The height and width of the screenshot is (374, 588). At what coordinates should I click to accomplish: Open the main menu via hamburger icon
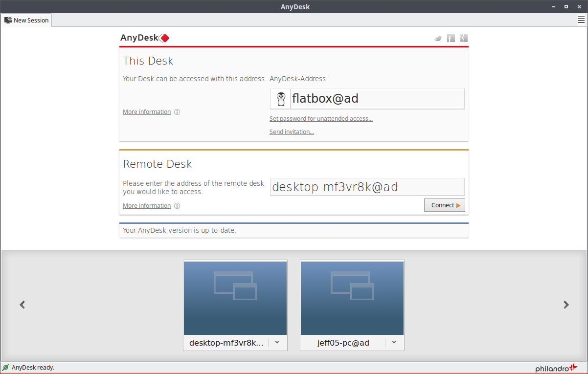581,20
